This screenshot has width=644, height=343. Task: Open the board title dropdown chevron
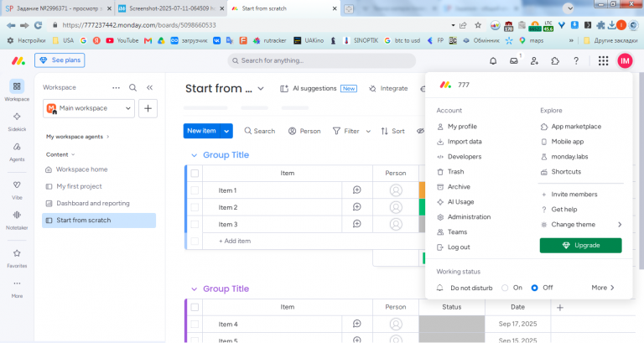[261, 89]
